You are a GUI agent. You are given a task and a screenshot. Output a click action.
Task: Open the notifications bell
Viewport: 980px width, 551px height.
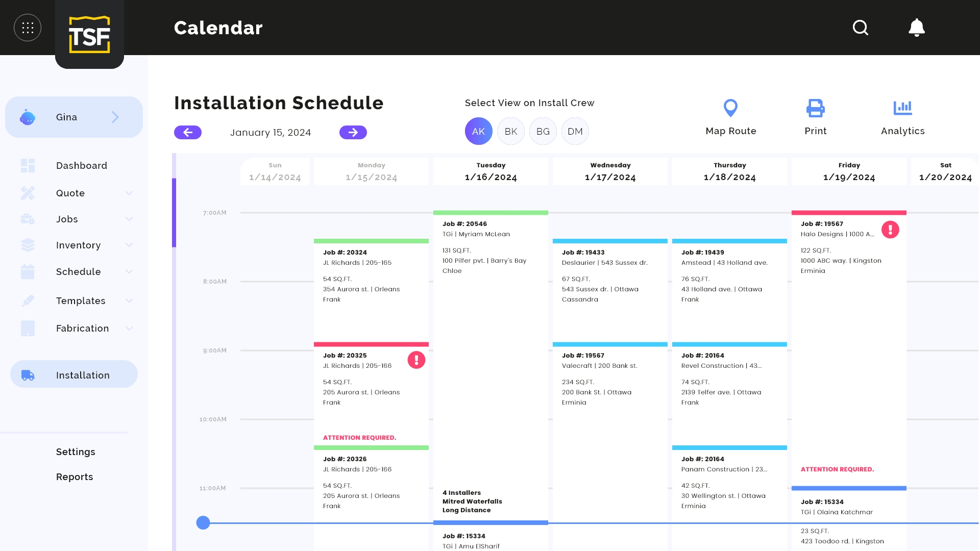coord(917,28)
